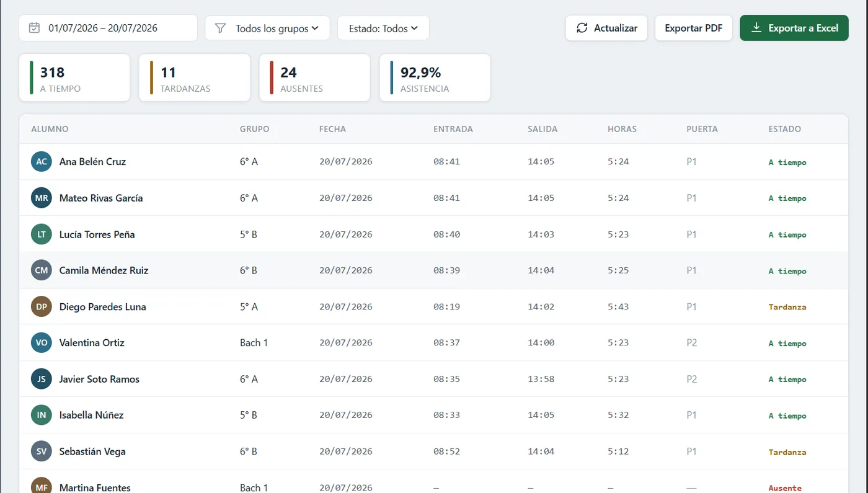The height and width of the screenshot is (493, 868).
Task: Select the name Javier Soto Ramos
Action: click(99, 379)
